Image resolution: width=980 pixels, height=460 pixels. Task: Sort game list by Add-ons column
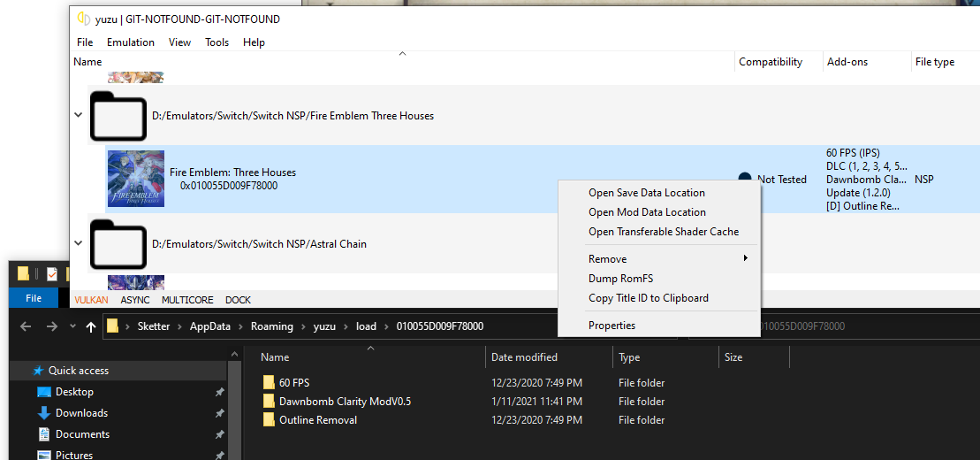(x=847, y=62)
